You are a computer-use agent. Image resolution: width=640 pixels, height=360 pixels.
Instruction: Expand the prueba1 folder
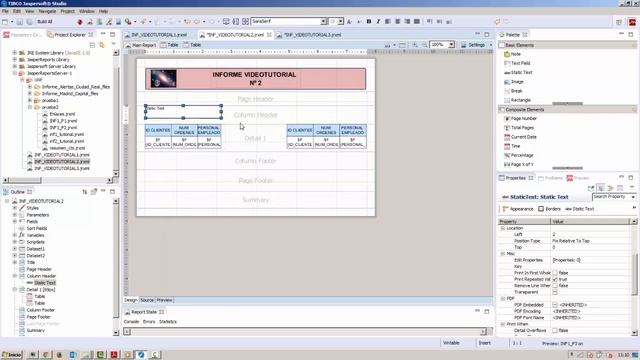tap(30, 100)
